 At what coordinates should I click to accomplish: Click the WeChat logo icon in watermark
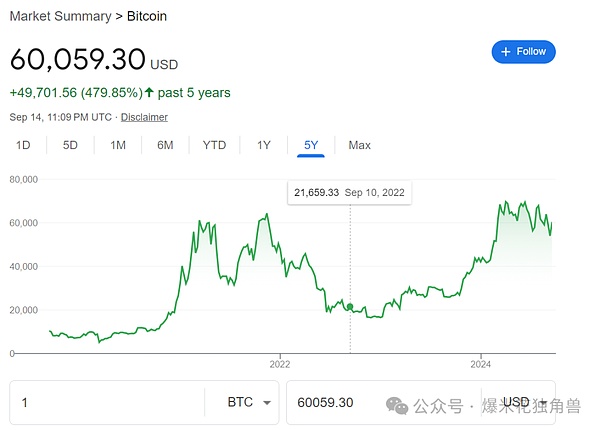[398, 405]
